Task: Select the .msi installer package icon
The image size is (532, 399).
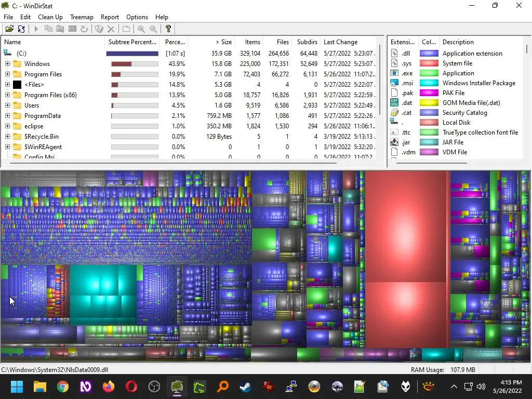Action: point(394,83)
